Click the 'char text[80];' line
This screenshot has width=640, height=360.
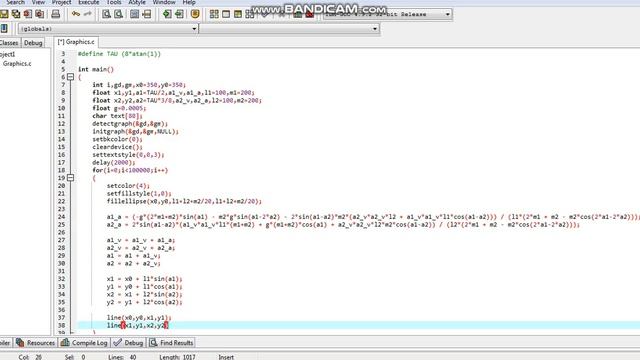(x=117, y=116)
